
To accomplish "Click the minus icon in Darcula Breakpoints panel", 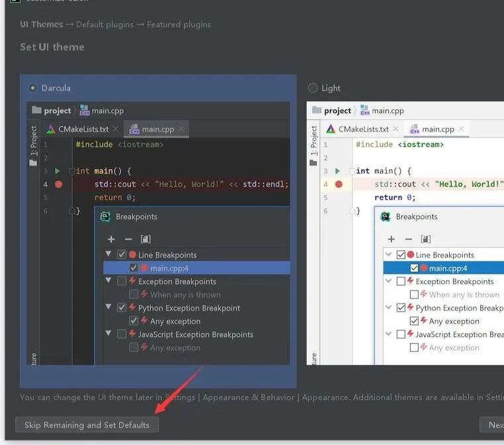I will [128, 239].
